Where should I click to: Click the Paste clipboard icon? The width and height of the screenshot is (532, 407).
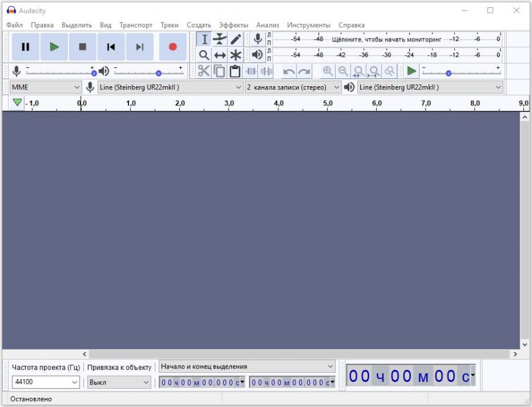(235, 71)
